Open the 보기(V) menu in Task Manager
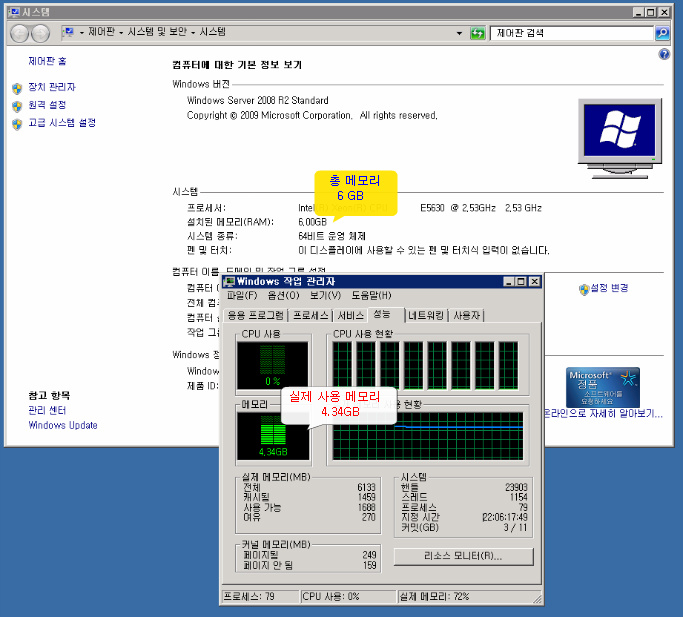This screenshot has width=683, height=617. 325,295
